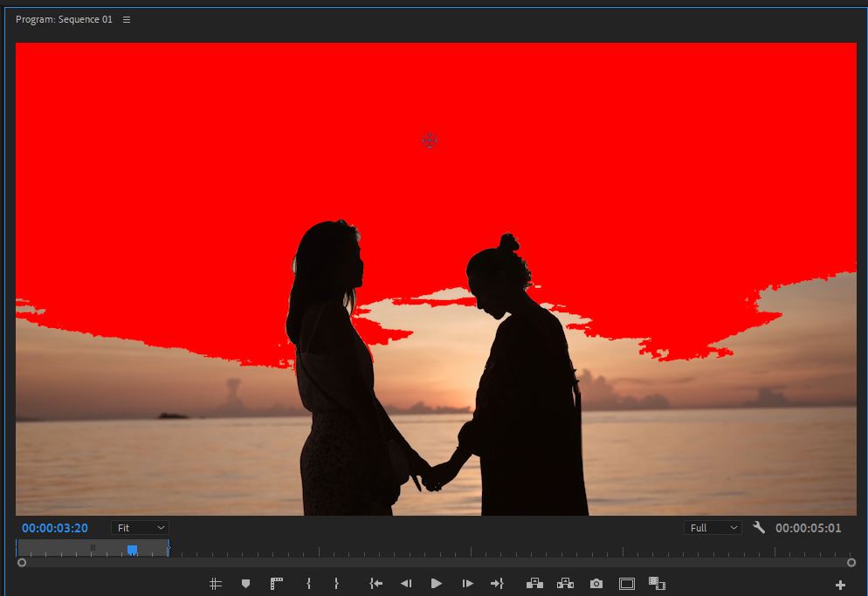Go to the Out point
Screen dimensions: 868x596
497,583
